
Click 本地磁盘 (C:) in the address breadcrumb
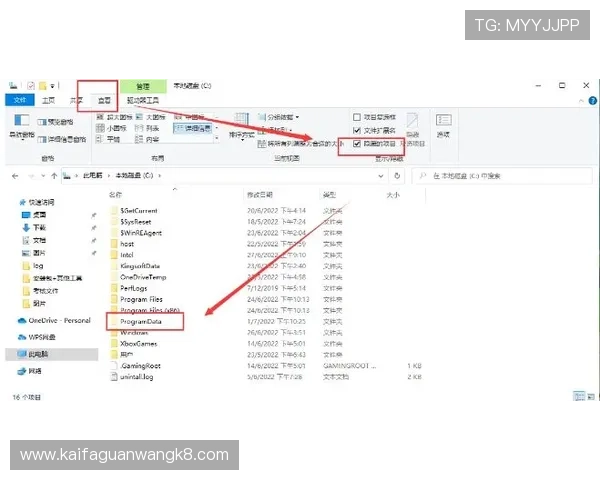click(x=134, y=175)
